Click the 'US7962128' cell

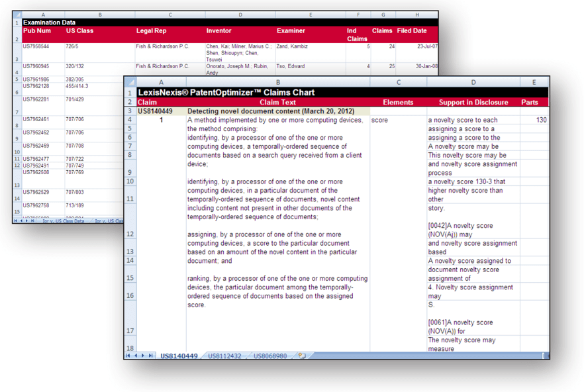point(43,89)
